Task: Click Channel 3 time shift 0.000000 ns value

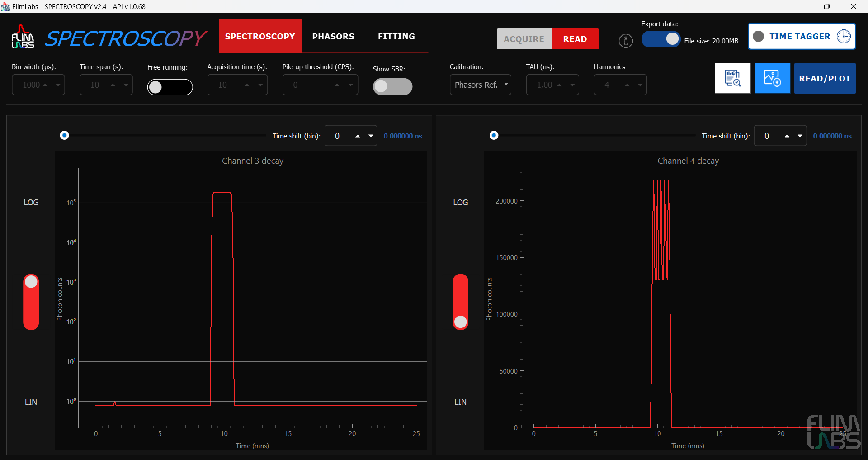Action: (403, 136)
